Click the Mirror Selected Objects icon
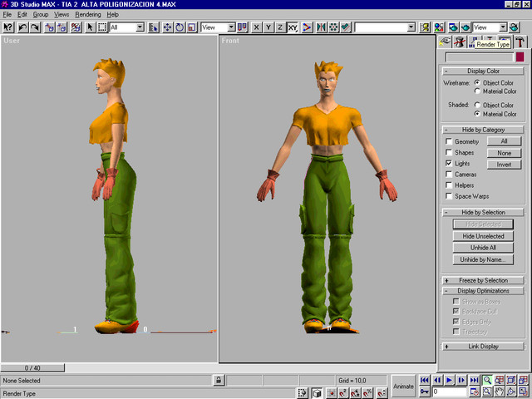The width and height of the screenshot is (532, 399). pos(321,27)
